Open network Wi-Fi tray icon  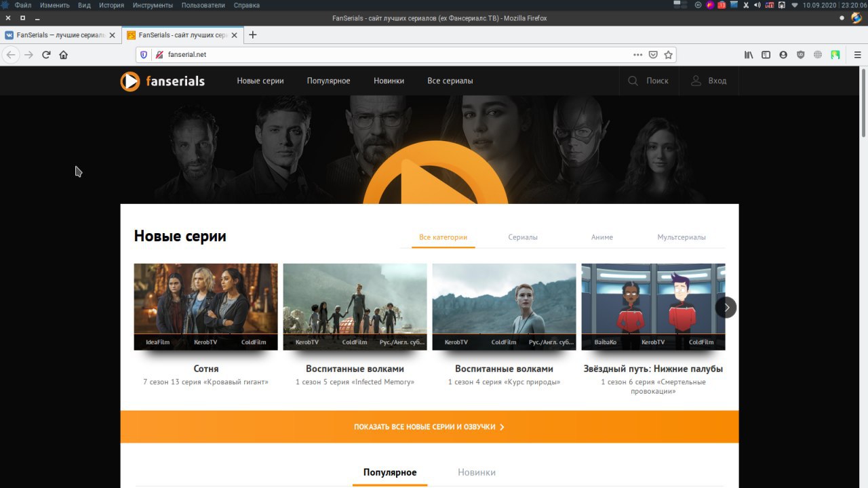[x=795, y=5]
